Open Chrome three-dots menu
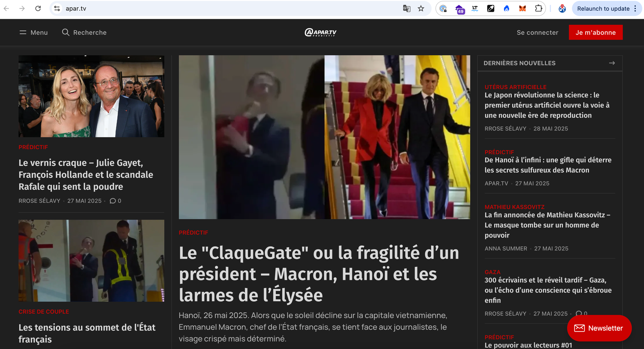Viewport: 644px width, 349px height. (635, 9)
